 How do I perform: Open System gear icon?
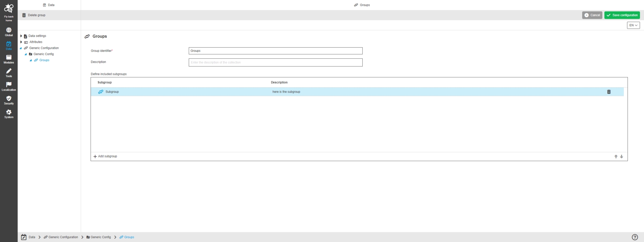click(x=9, y=112)
